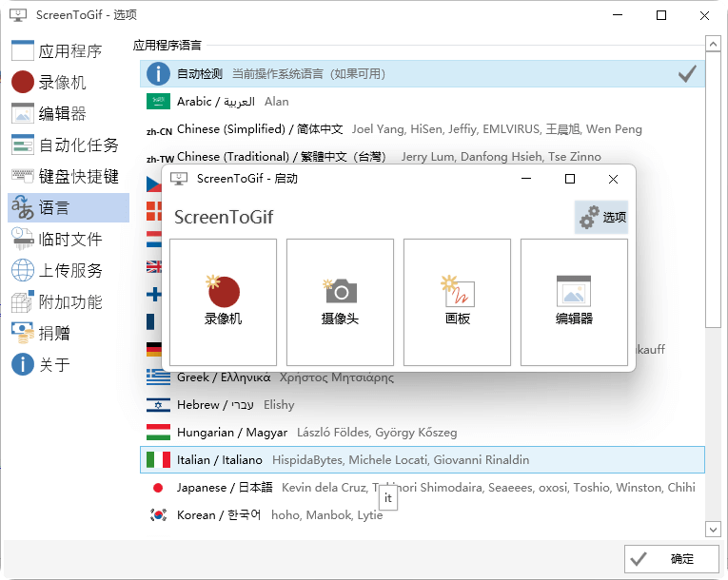This screenshot has width=728, height=580.
Task: Select the Hebrew language row
Action: [422, 405]
